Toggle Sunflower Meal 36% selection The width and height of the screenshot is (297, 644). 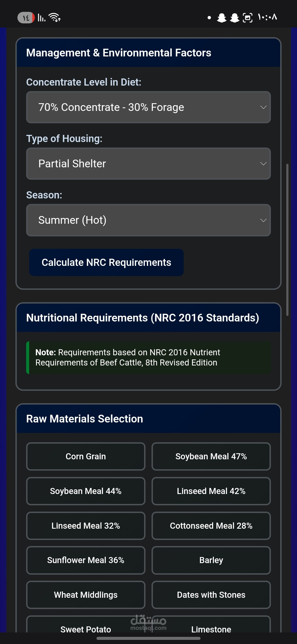[86, 560]
